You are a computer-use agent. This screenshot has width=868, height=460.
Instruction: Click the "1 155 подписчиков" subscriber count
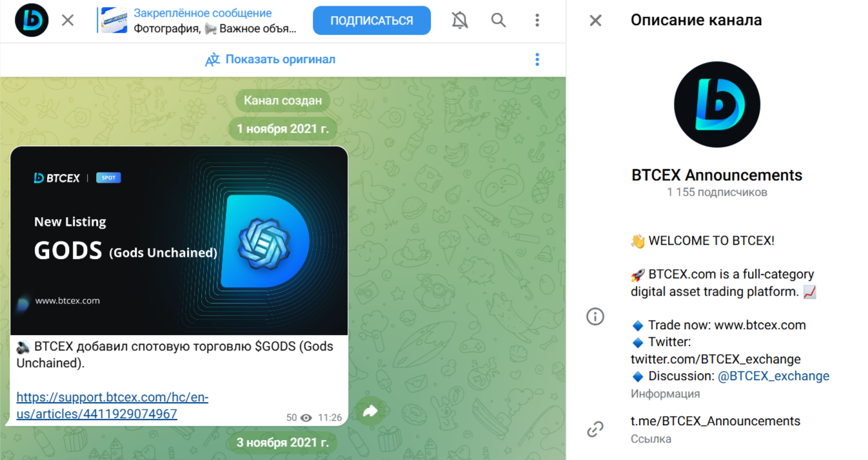(717, 193)
